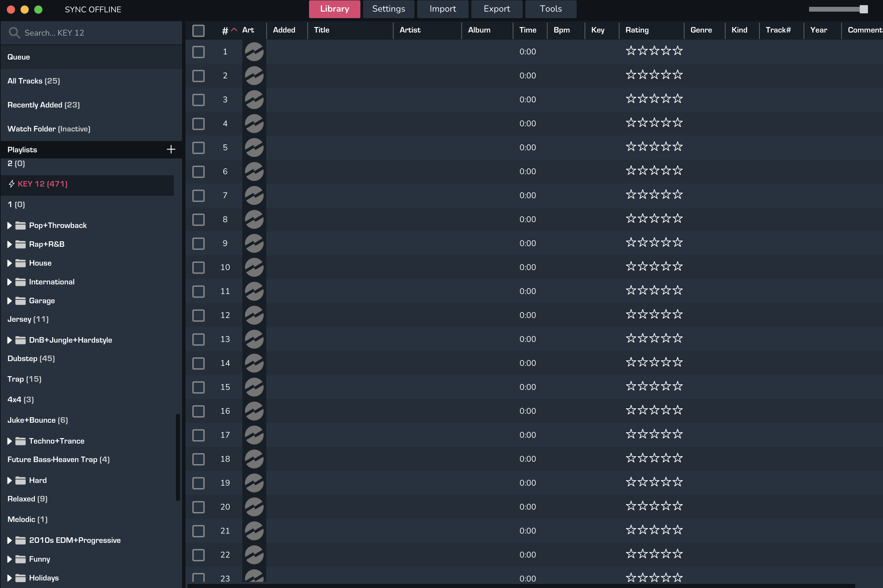This screenshot has height=588, width=883.
Task: Click the add playlist plus icon
Action: [171, 149]
